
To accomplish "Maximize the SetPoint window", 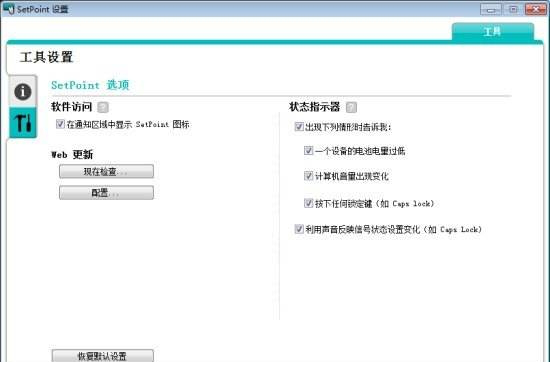I will (513, 9).
